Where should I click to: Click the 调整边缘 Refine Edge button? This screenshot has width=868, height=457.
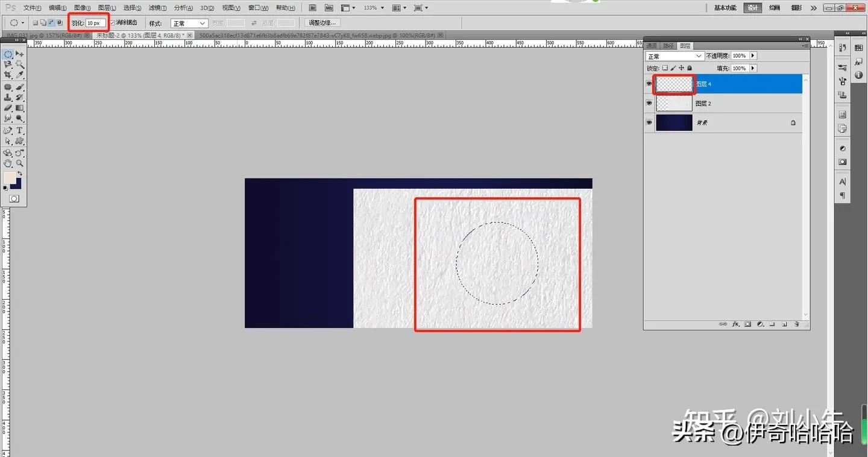pyautogui.click(x=322, y=22)
